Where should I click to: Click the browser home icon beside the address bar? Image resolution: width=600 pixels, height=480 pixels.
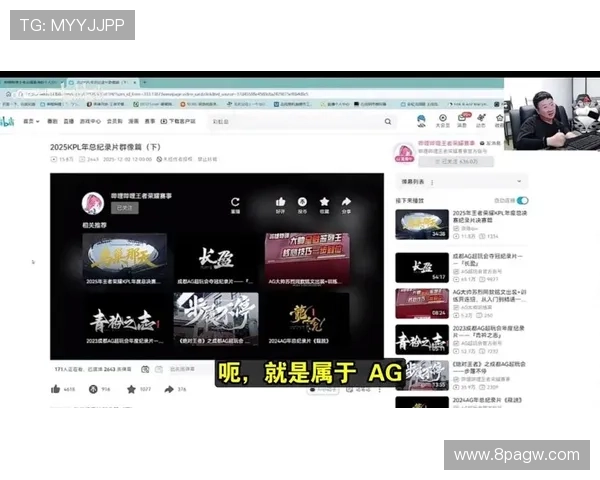(x=8, y=94)
